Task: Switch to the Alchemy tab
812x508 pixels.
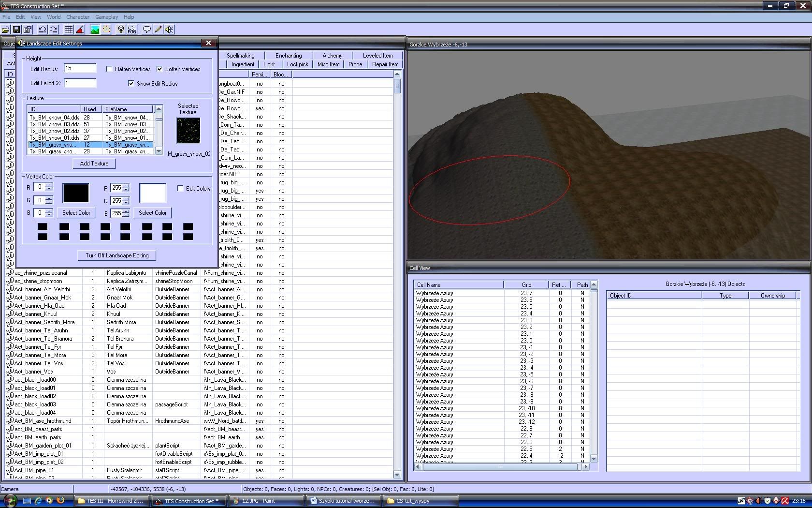Action: (x=333, y=56)
